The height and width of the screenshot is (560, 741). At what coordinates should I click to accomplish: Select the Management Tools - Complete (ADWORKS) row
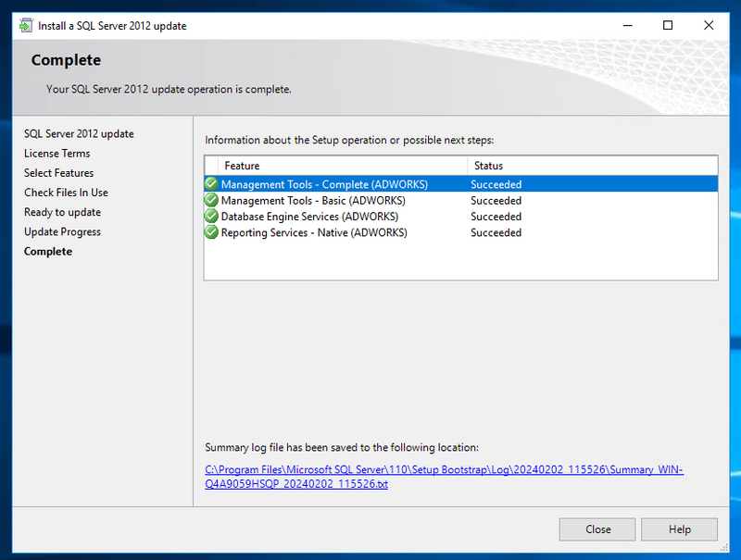pyautogui.click(x=460, y=183)
